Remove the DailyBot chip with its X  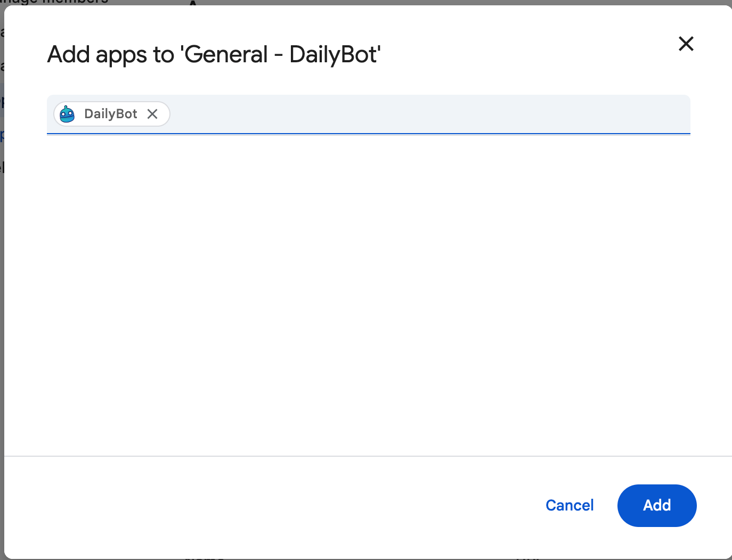click(152, 114)
